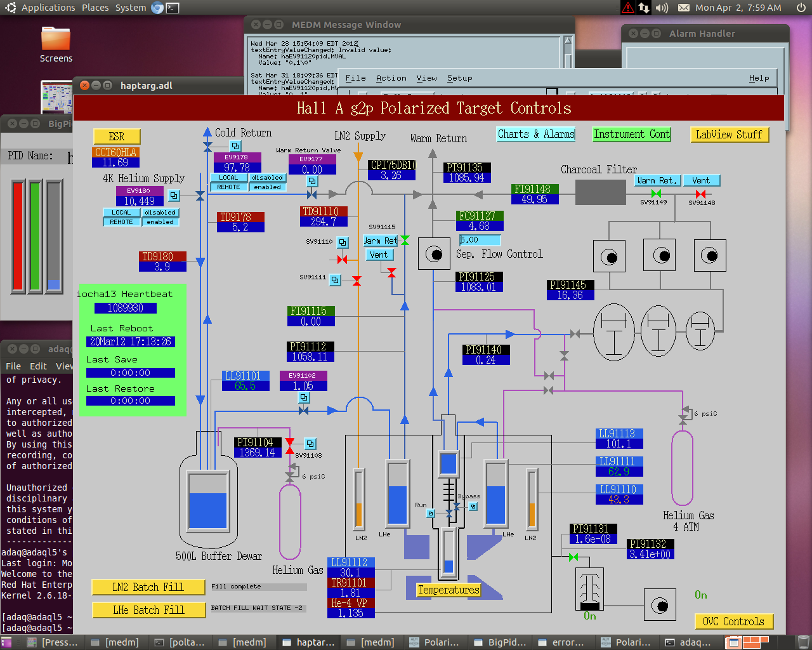Open the Temperatures related display menu
This screenshot has width=812, height=650.
pyautogui.click(x=449, y=590)
